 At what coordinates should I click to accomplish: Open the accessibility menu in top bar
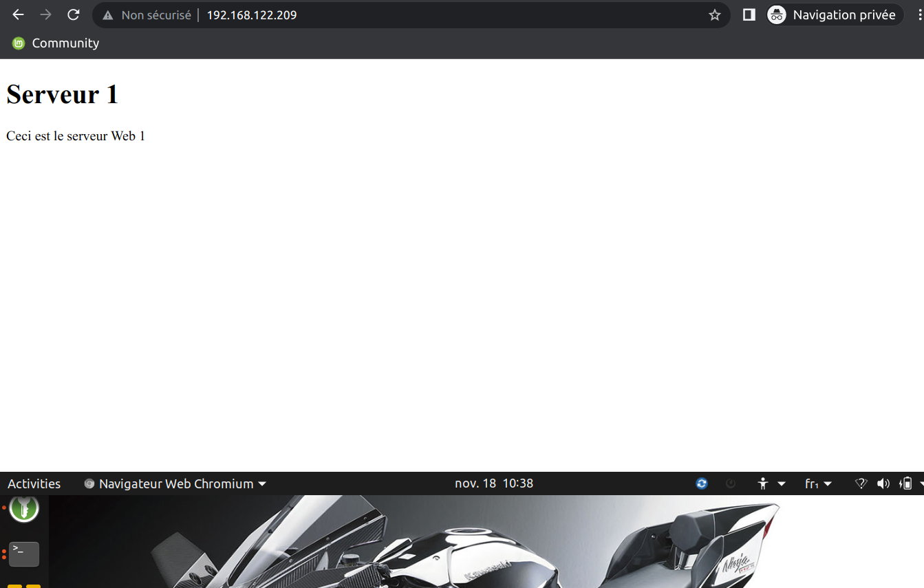771,483
